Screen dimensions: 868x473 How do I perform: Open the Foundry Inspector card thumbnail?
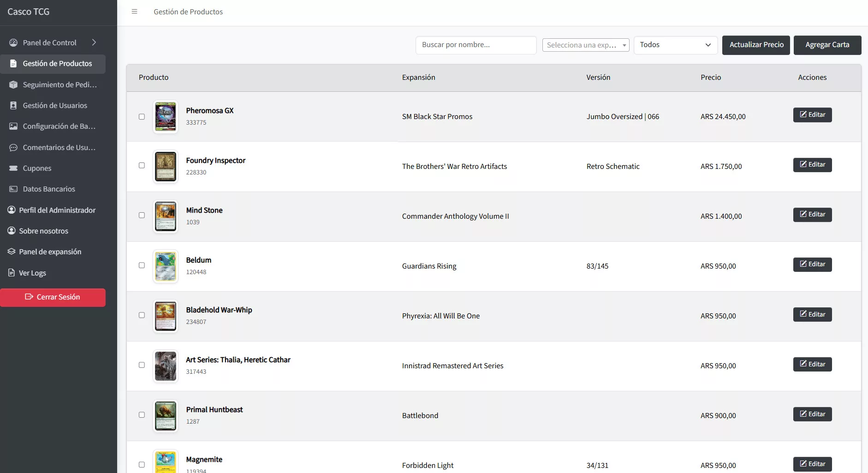166,166
